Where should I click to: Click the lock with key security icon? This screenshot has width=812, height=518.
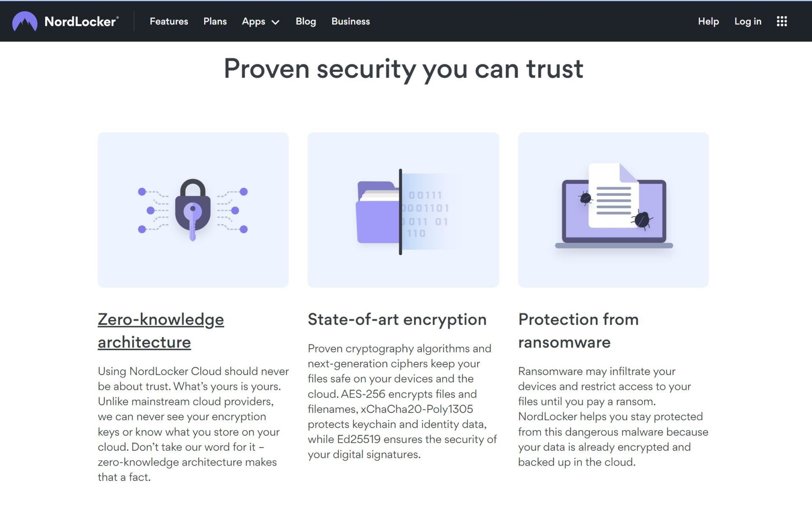coord(194,210)
